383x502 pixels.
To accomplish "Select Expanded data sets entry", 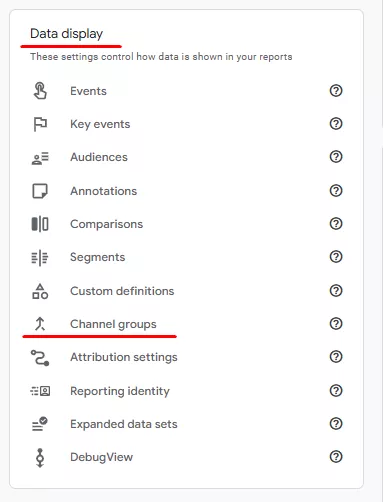I will click(124, 424).
